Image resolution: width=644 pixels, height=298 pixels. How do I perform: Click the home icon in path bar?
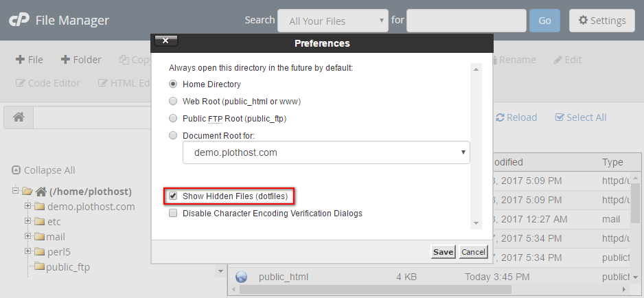click(19, 117)
